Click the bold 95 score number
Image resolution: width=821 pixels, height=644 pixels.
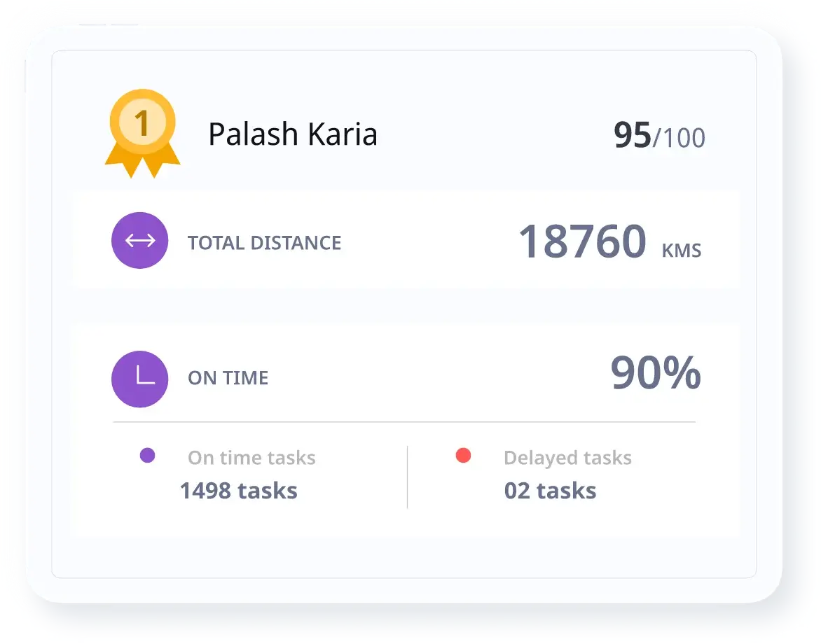632,136
